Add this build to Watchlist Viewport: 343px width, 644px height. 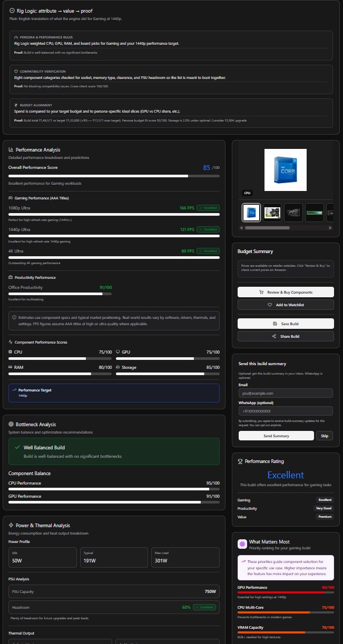coord(286,305)
